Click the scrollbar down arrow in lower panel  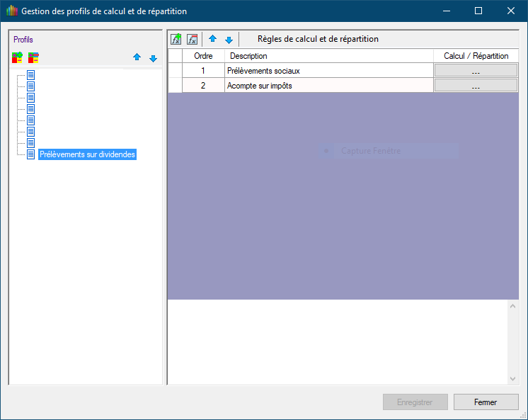(x=513, y=379)
